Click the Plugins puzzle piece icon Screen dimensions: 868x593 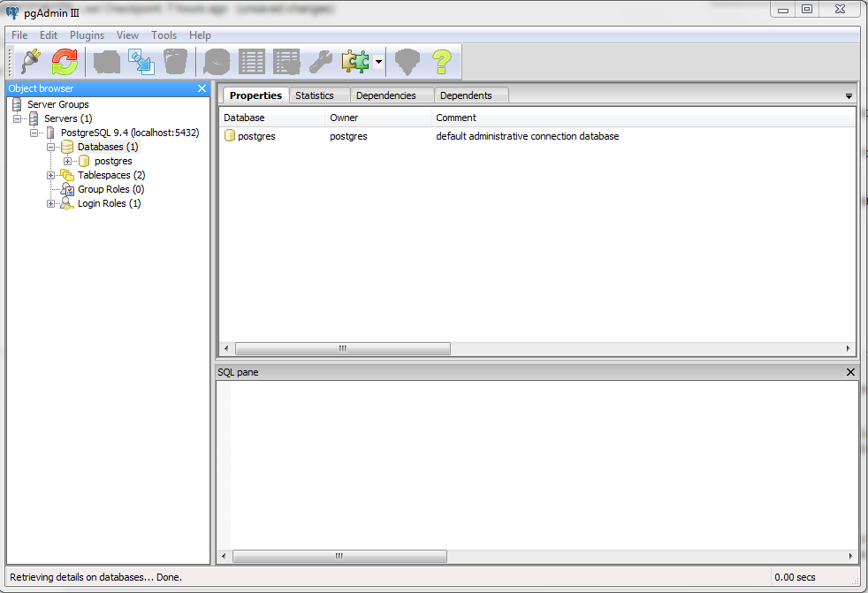pyautogui.click(x=355, y=61)
